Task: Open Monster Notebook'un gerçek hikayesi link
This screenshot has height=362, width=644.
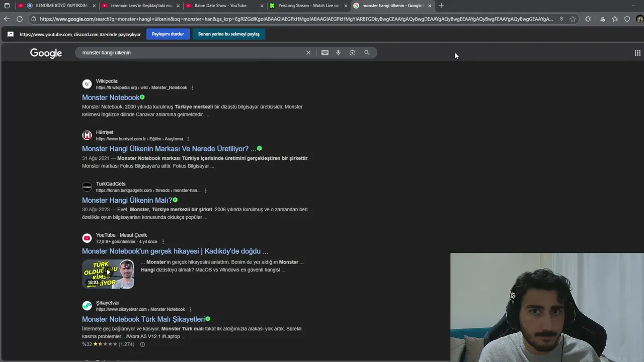Action: (175, 251)
